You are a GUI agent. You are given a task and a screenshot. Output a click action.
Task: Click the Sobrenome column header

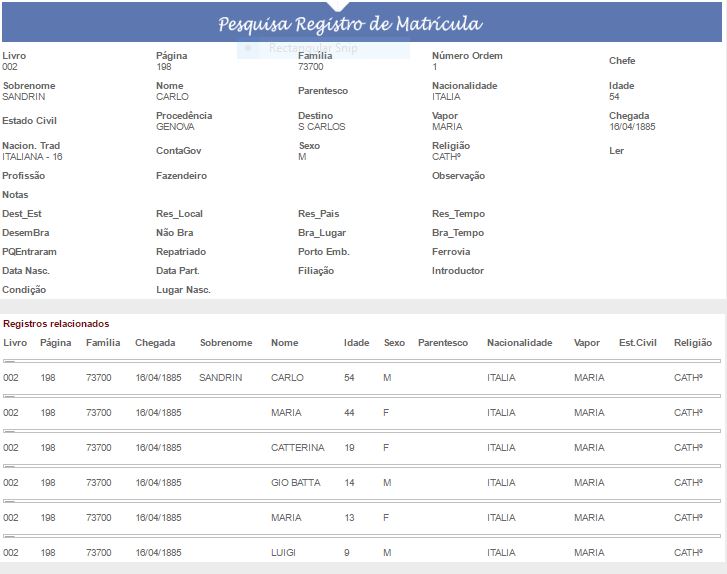[225, 343]
